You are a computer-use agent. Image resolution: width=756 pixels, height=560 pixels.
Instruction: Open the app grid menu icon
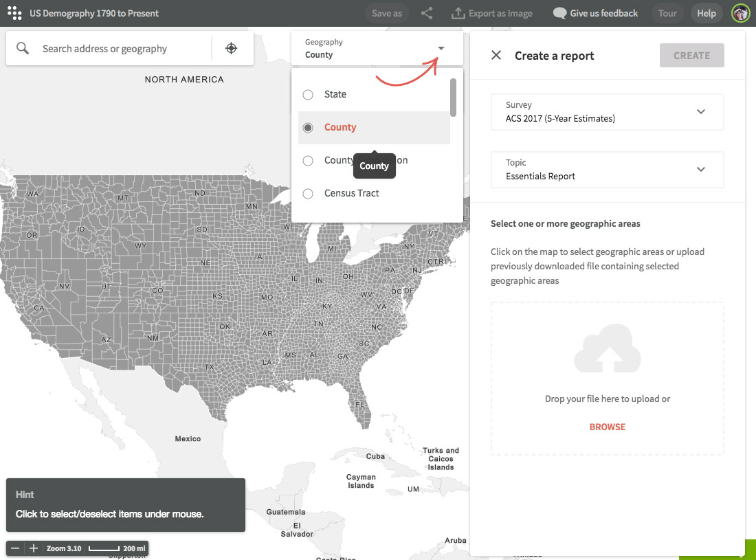[14, 13]
